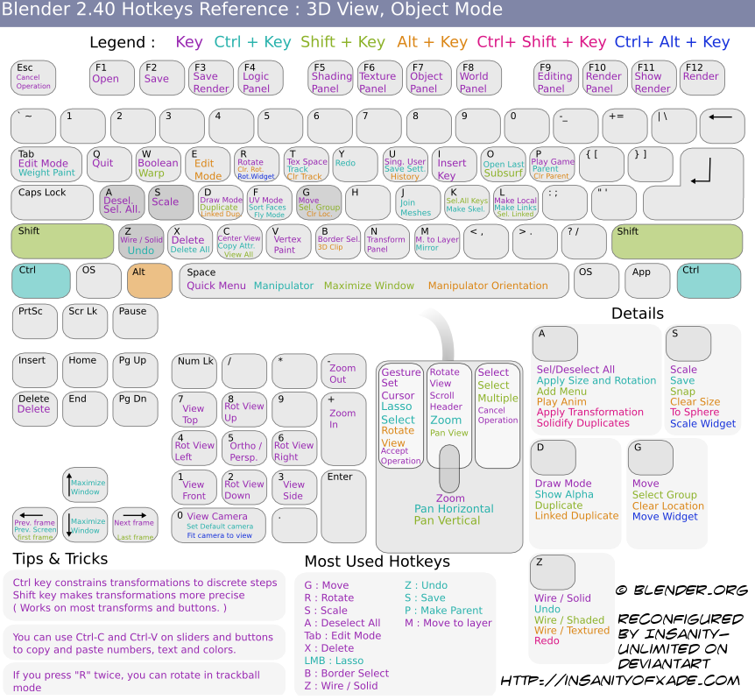This screenshot has height=700, width=755.
Task: Click the Delete key in the navigation cluster
Action: pyautogui.click(x=35, y=409)
